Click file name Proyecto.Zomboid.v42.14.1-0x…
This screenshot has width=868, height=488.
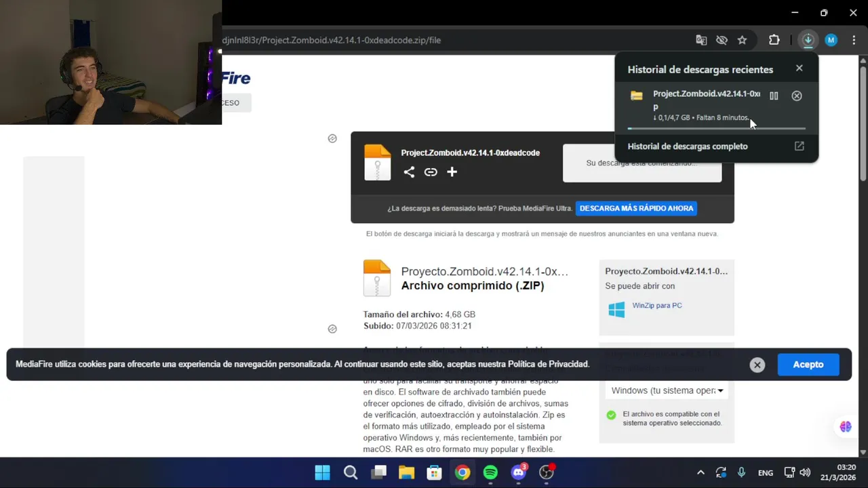coord(485,272)
